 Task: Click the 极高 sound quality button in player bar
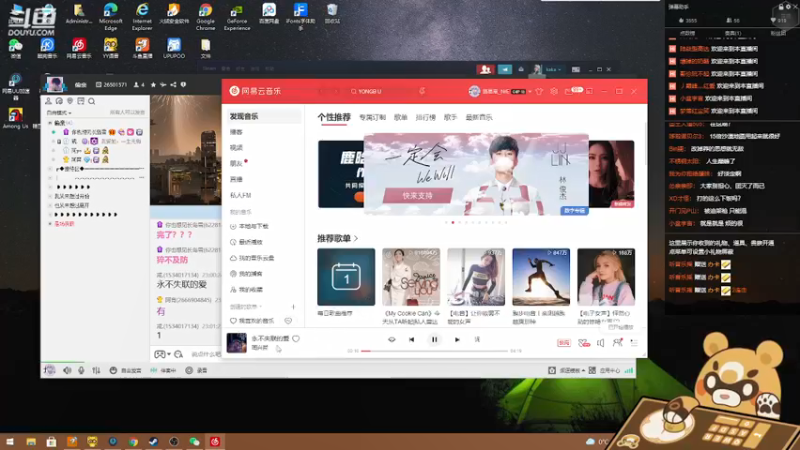[564, 343]
